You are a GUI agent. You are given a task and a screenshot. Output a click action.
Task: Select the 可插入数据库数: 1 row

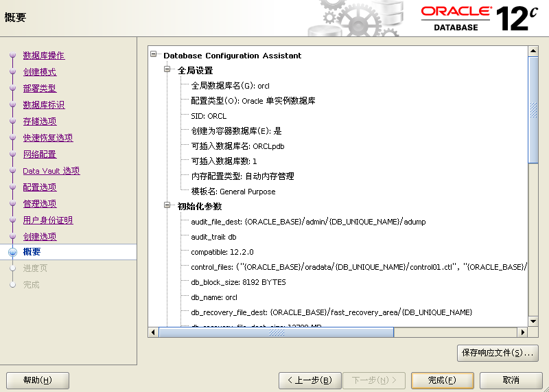[224, 161]
